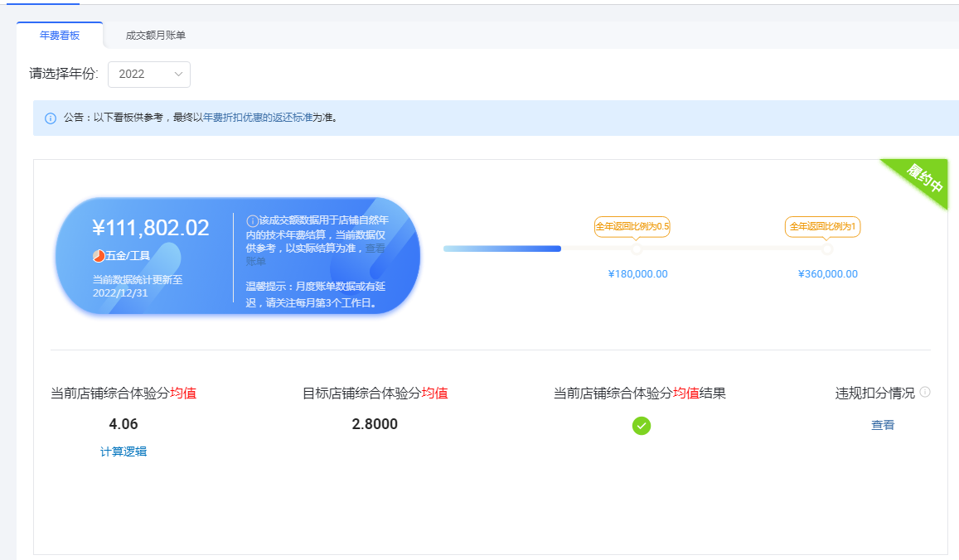Click the ¥180,000.00 threshold text

(638, 274)
